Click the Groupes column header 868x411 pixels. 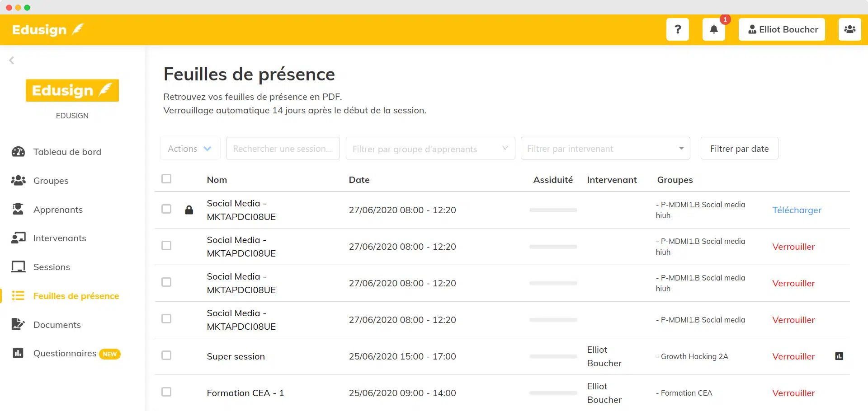tap(675, 180)
